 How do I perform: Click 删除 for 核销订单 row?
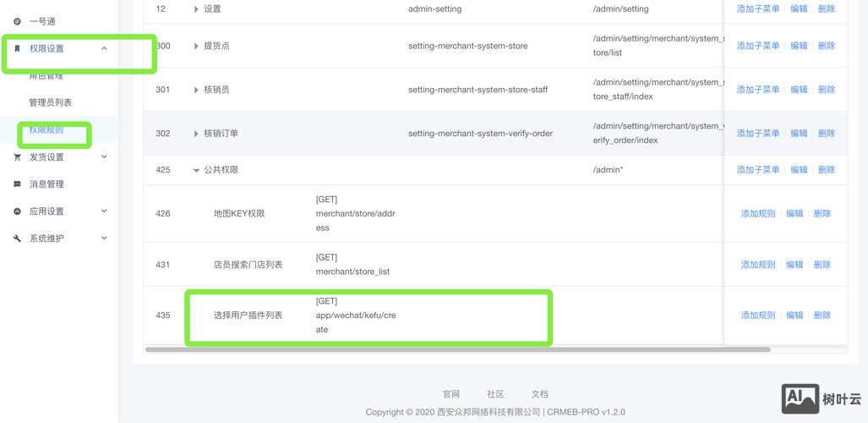[x=827, y=133]
